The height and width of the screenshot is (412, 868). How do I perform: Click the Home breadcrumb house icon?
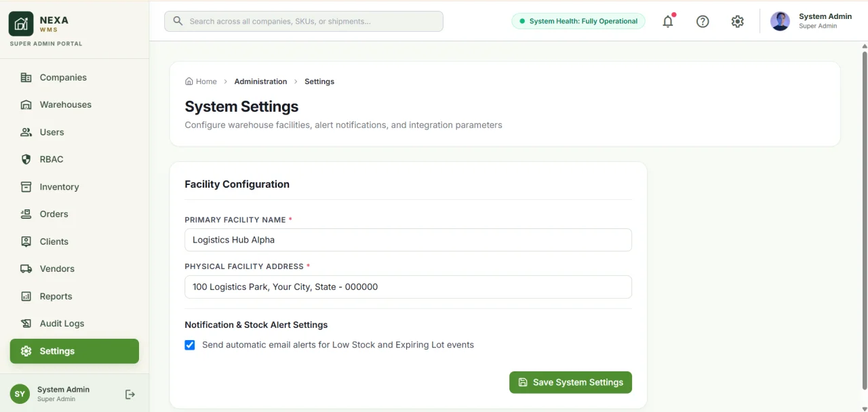pyautogui.click(x=189, y=81)
